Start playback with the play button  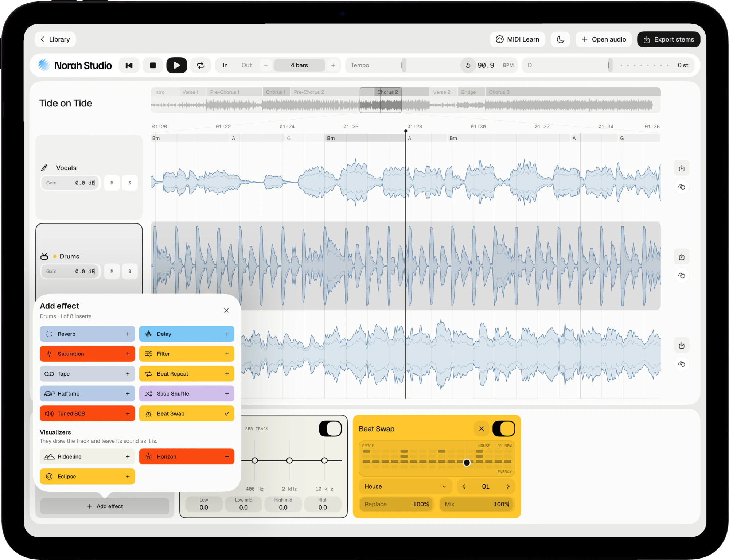click(x=177, y=65)
